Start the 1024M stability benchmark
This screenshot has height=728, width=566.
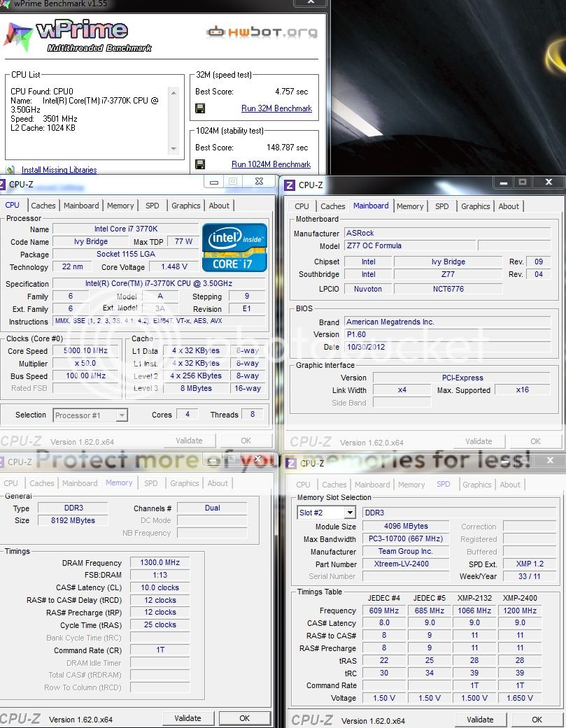click(x=271, y=164)
